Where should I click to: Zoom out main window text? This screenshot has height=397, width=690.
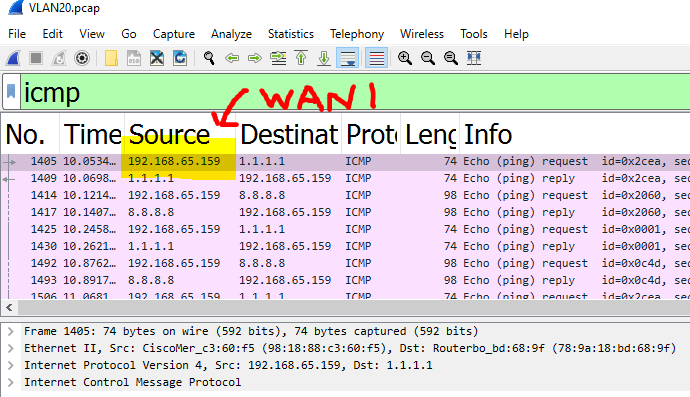(x=428, y=58)
